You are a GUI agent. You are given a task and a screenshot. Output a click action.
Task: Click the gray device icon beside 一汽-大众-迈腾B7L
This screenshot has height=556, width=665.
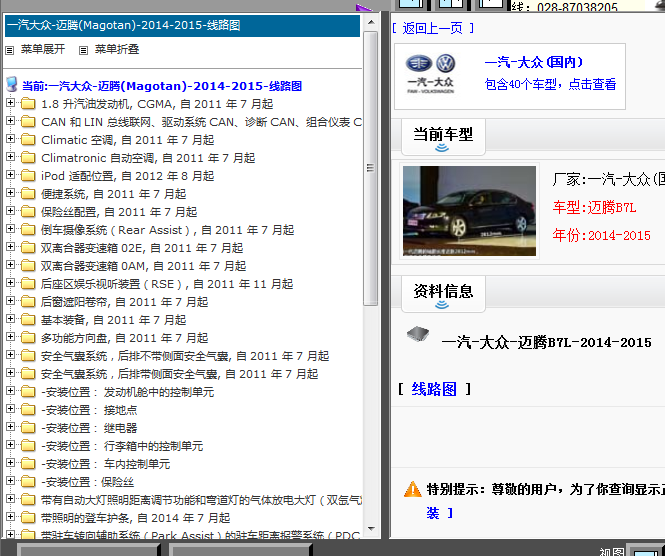click(x=417, y=335)
